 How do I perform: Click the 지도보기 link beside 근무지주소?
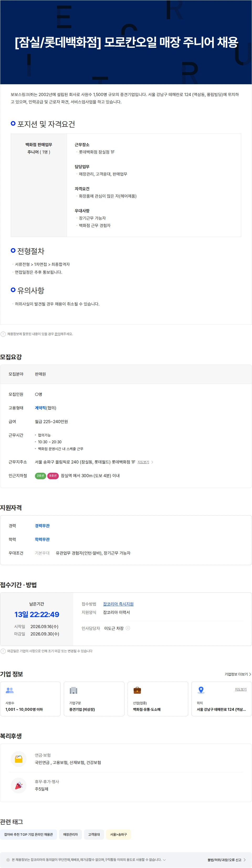(x=143, y=462)
